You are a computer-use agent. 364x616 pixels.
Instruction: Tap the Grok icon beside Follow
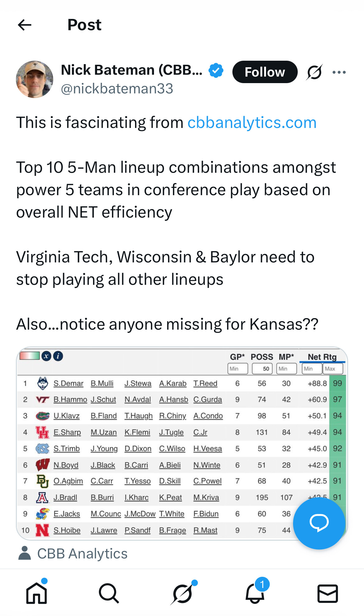[314, 72]
